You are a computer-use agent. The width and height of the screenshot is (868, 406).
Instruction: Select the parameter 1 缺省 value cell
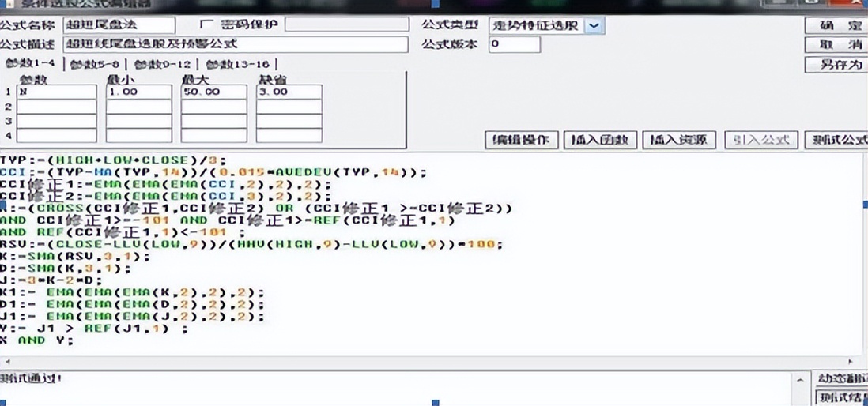pyautogui.click(x=289, y=92)
